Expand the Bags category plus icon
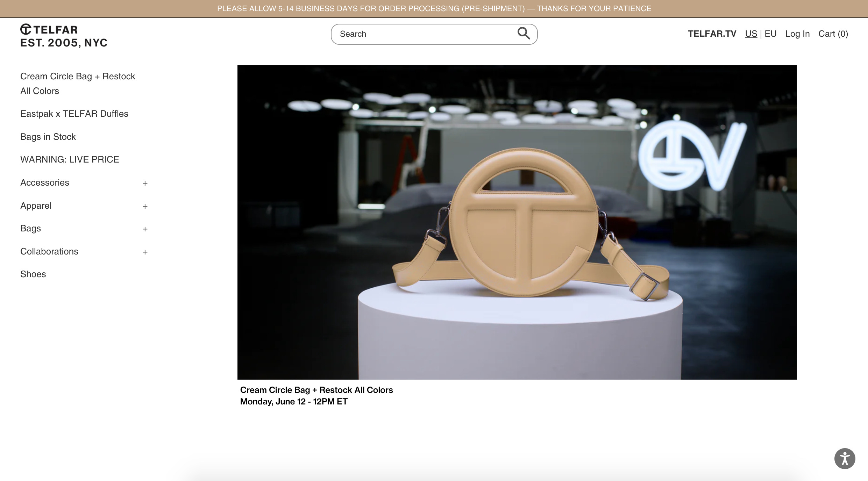The width and height of the screenshot is (868, 481). pos(145,229)
